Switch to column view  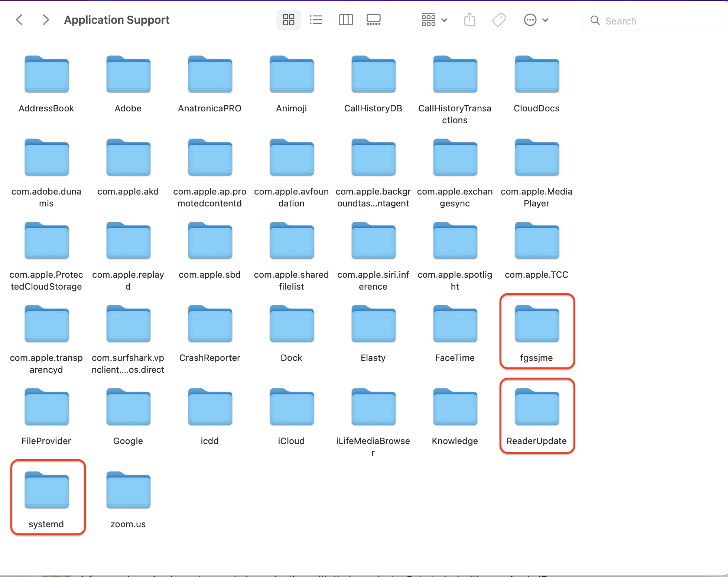(x=345, y=20)
